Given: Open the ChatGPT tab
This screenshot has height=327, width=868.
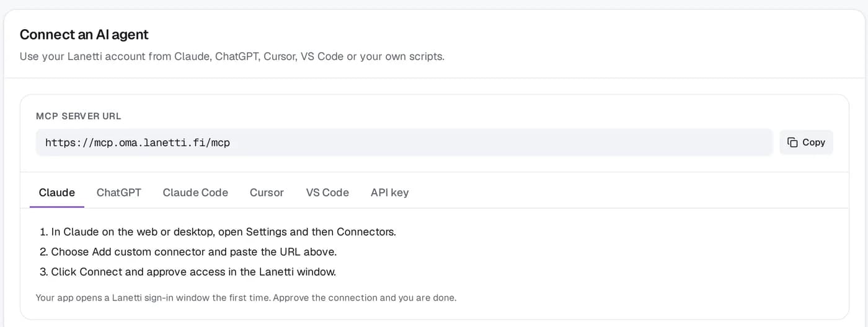Looking at the screenshot, I should (119, 193).
